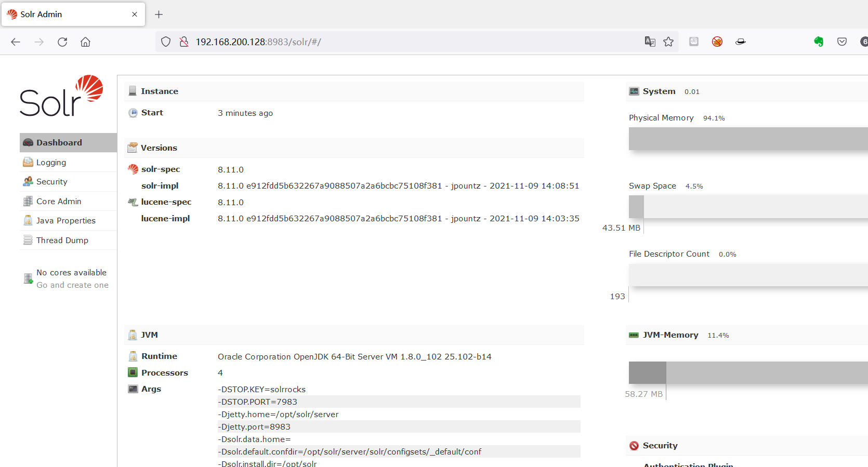The width and height of the screenshot is (868, 467).
Task: Click the JVM-Memory RAM icon
Action: coord(634,335)
